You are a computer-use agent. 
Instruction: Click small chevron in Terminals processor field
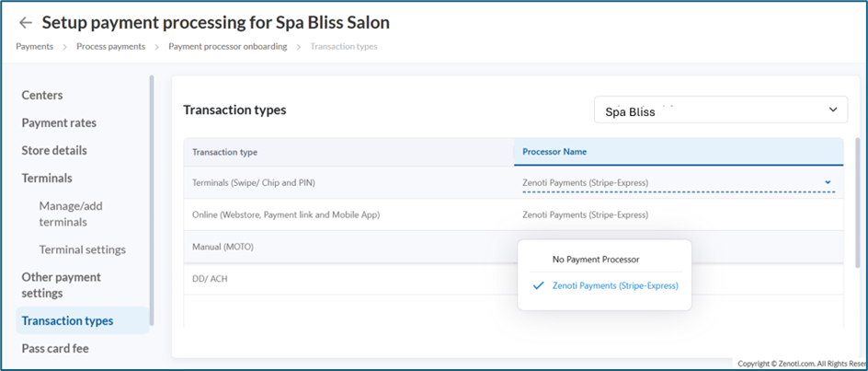pyautogui.click(x=828, y=182)
